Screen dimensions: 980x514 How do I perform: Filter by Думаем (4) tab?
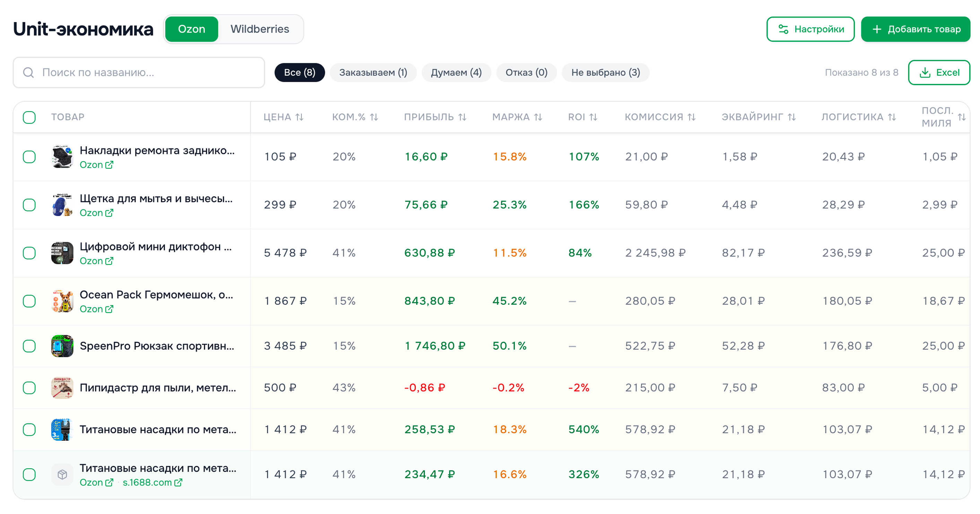click(x=456, y=73)
